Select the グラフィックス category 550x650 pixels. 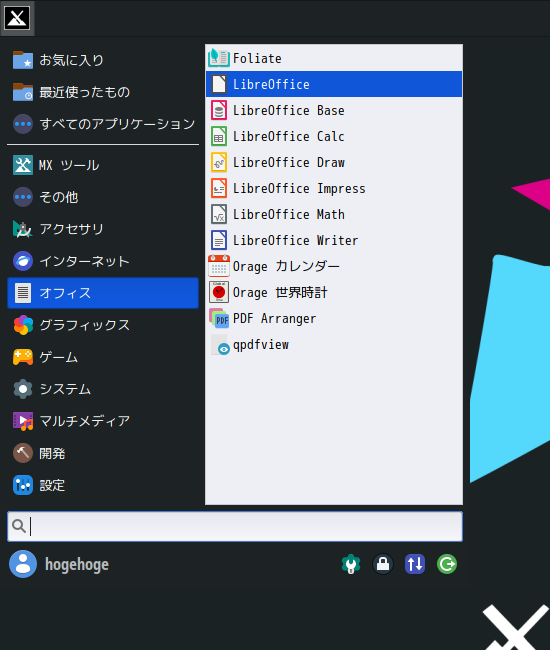coord(103,325)
